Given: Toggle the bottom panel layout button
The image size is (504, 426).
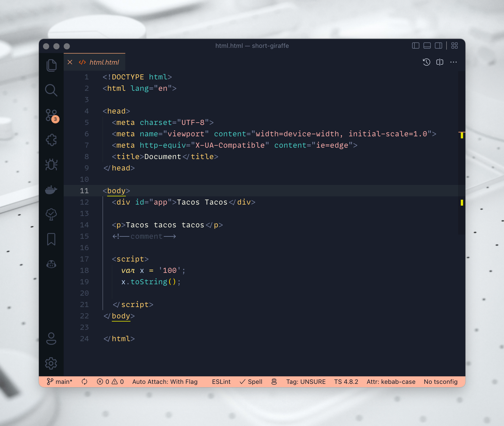Looking at the screenshot, I should (x=427, y=46).
